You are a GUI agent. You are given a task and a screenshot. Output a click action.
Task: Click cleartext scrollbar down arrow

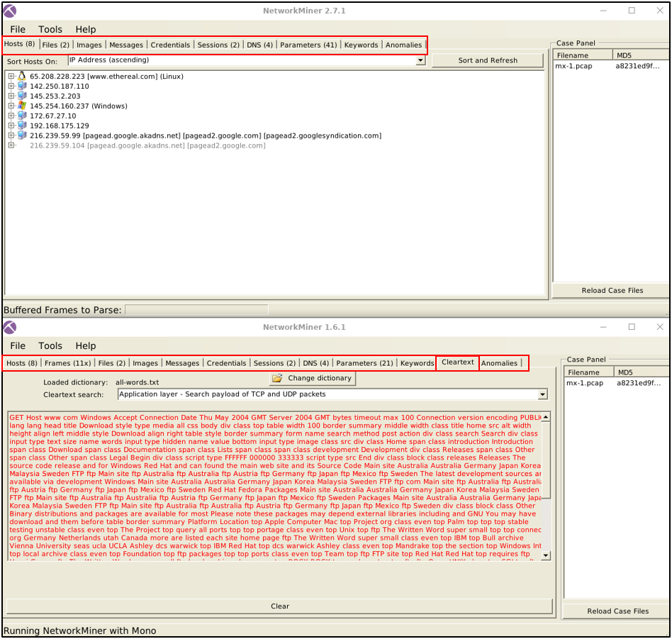coord(546,555)
